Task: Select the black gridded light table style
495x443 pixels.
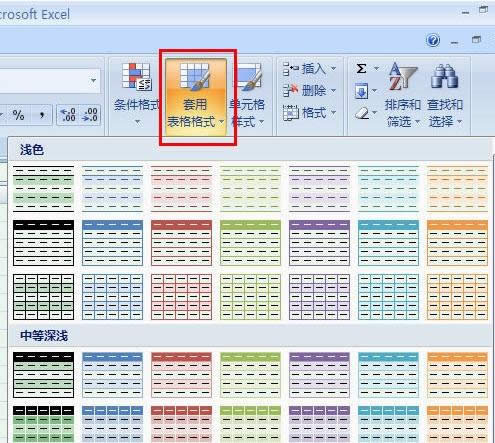Action: [43, 297]
